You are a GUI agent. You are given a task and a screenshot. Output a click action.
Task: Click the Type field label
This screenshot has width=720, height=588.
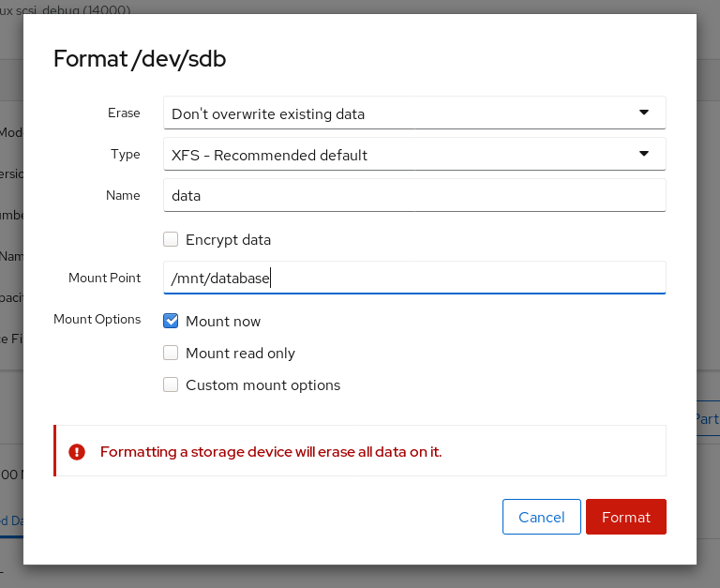point(126,155)
